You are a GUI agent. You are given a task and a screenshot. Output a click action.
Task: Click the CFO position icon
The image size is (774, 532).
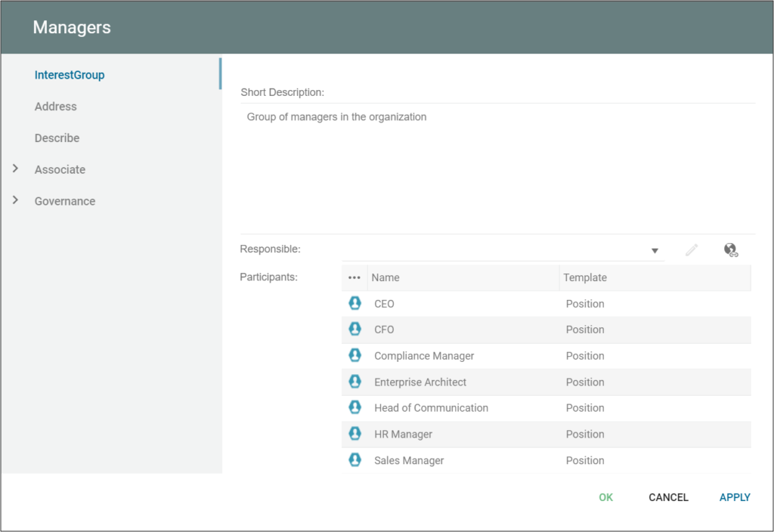pyautogui.click(x=354, y=329)
